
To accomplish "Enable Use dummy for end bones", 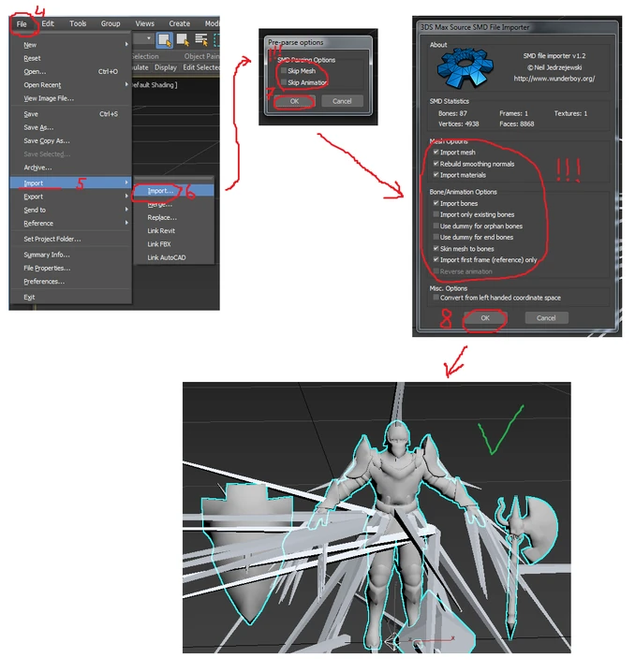I will click(x=436, y=237).
